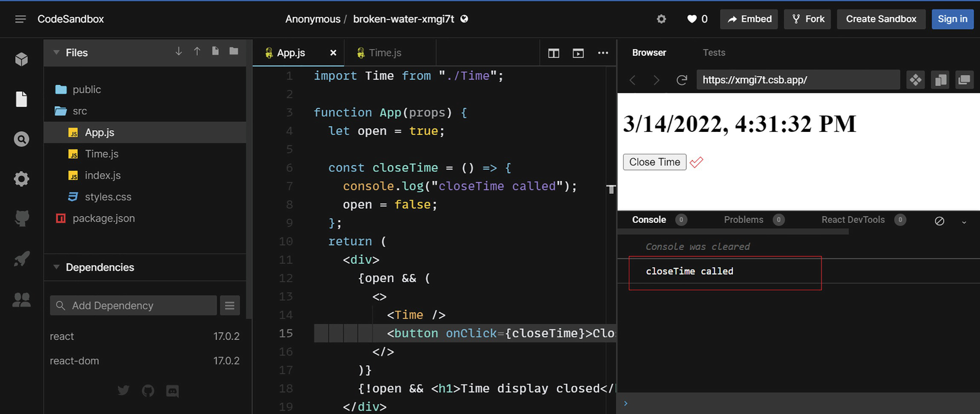Select index.js in the file tree
The width and height of the screenshot is (980, 414).
102,175
